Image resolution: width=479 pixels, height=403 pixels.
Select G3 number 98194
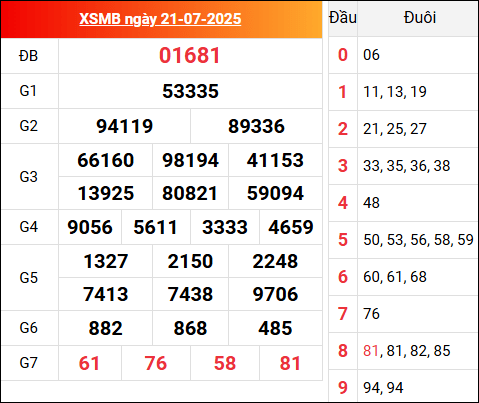(x=190, y=160)
